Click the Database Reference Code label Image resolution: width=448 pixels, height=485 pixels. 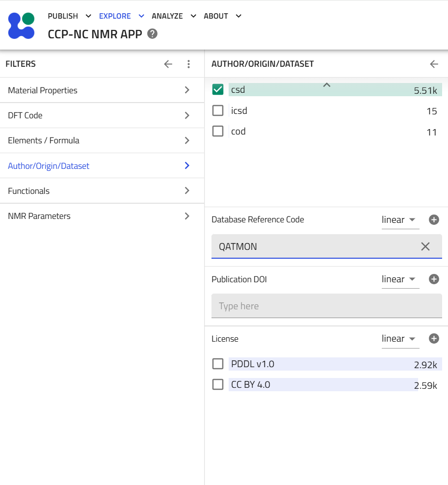[x=258, y=219]
